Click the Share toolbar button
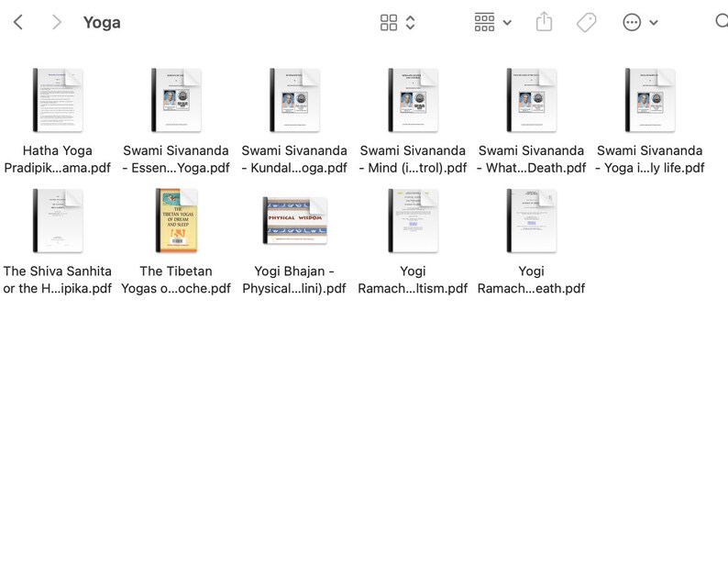Screen dimensions: 728x576 [x=544, y=22]
